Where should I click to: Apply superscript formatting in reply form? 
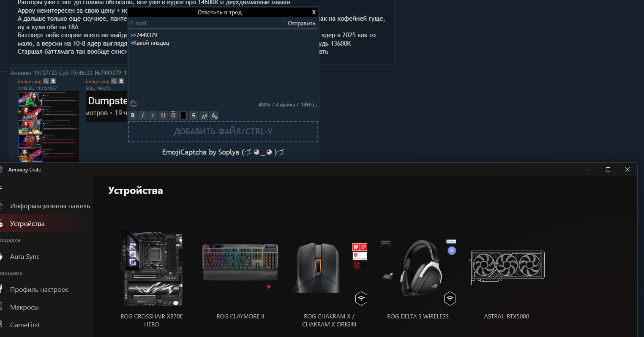pos(204,115)
